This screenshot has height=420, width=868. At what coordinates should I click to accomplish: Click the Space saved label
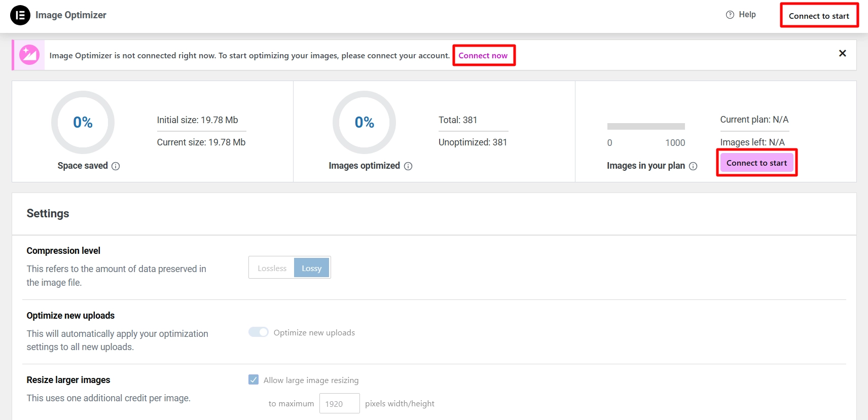(83, 166)
